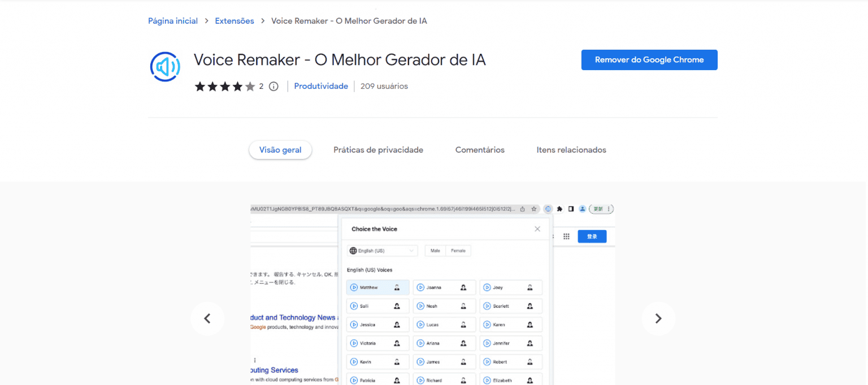The height and width of the screenshot is (385, 868).
Task: Click the Voice Remaker speaker logo
Action: [x=164, y=66]
